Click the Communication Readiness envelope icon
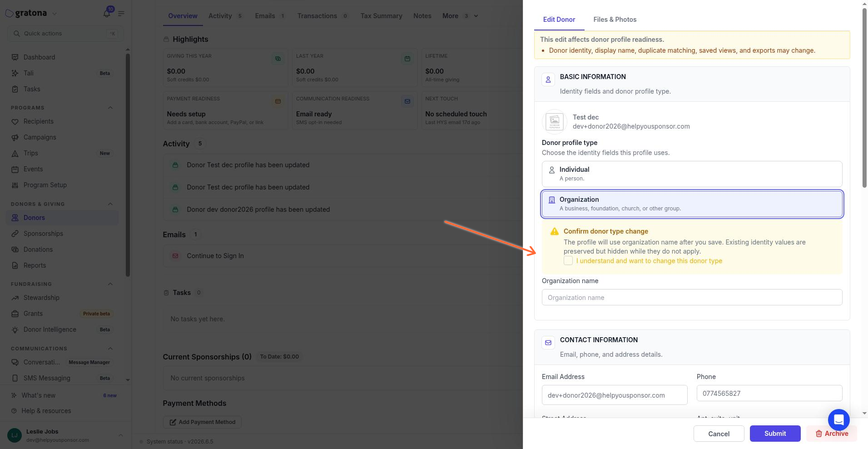This screenshot has width=868, height=449. pyautogui.click(x=407, y=101)
